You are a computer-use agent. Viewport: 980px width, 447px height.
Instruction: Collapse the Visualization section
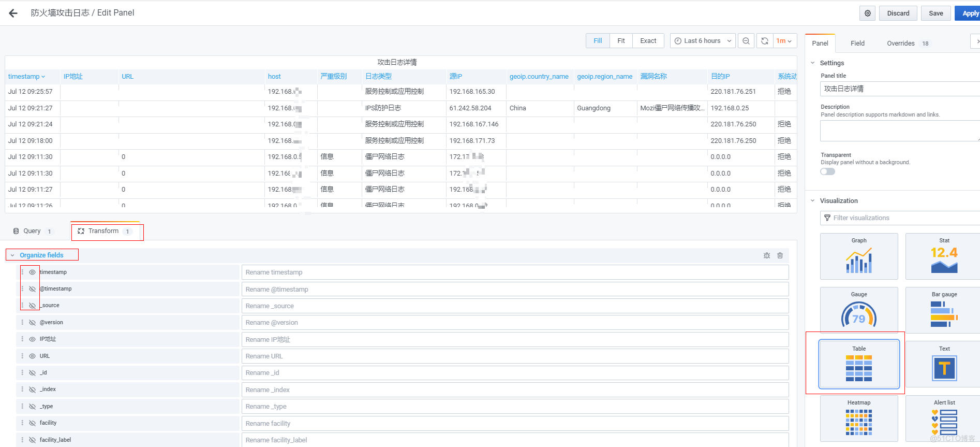pos(812,200)
